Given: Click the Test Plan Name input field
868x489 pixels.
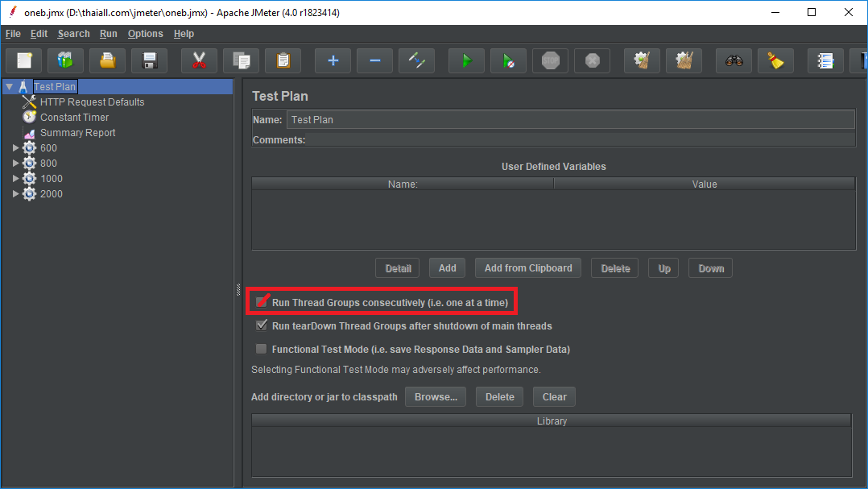Looking at the screenshot, I should [570, 119].
